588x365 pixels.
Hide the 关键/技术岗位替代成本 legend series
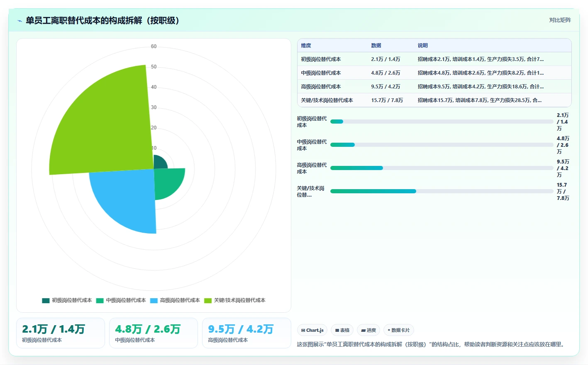(234, 300)
